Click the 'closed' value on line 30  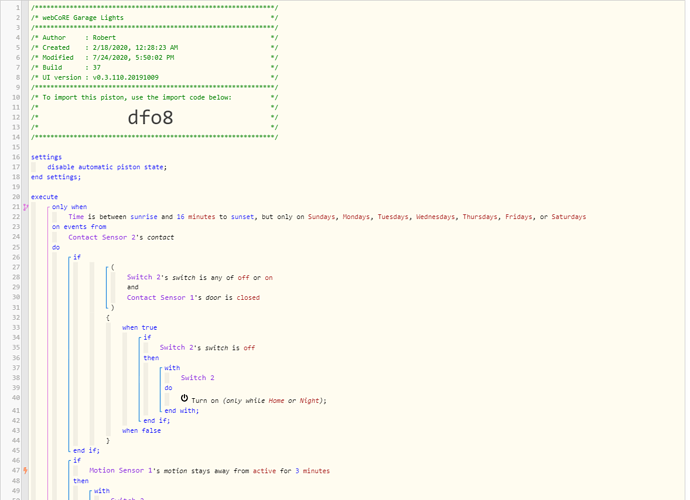248,298
